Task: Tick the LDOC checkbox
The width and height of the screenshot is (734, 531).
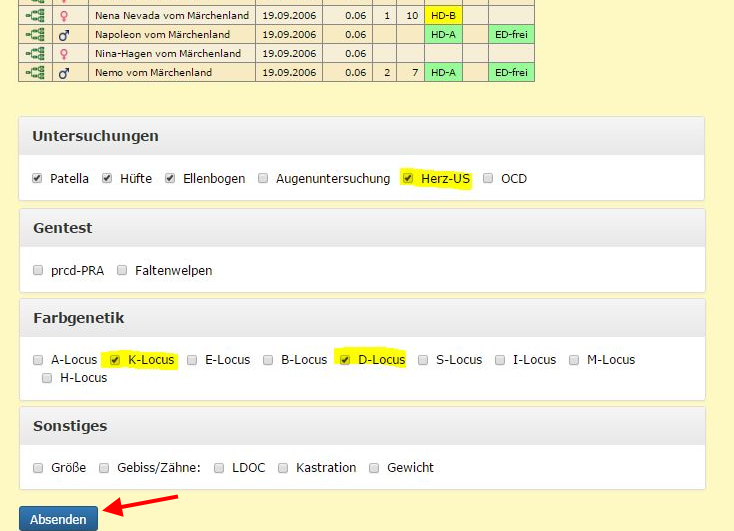Action: pos(219,468)
